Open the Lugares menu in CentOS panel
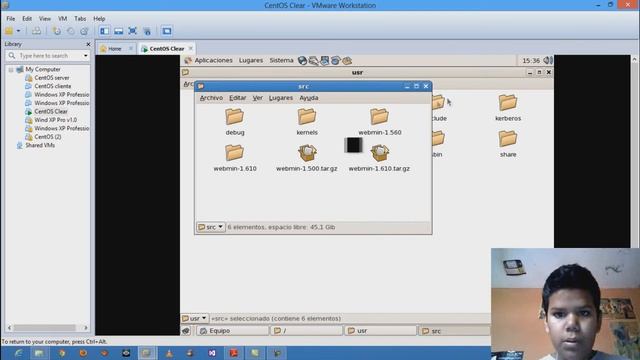The height and width of the screenshot is (360, 640). (251, 60)
